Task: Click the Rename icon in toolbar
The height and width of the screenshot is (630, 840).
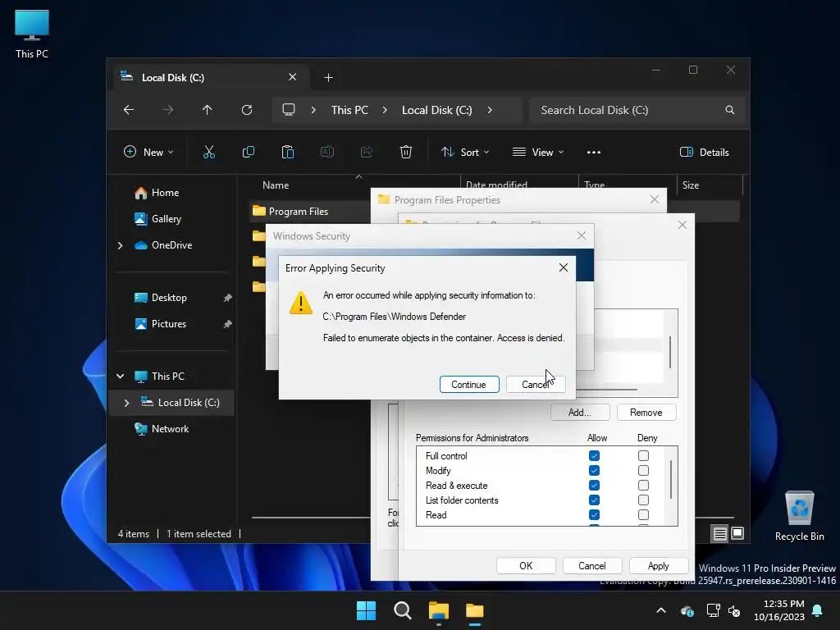Action: pyautogui.click(x=326, y=152)
